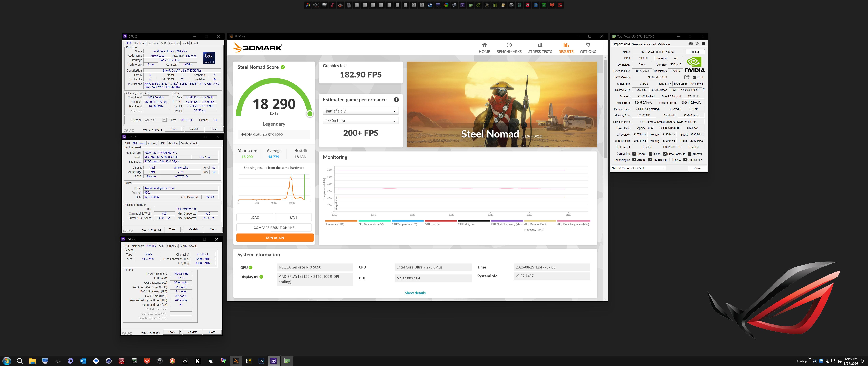This screenshot has height=366, width=868.
Task: Click the Lookup button in GPU-Z
Action: pyautogui.click(x=695, y=52)
